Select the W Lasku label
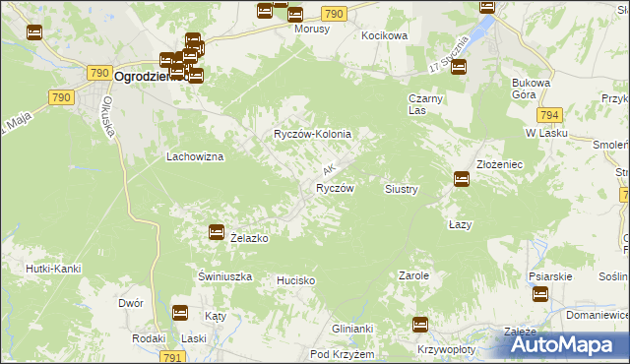This screenshot has width=630, height=364. tap(546, 133)
